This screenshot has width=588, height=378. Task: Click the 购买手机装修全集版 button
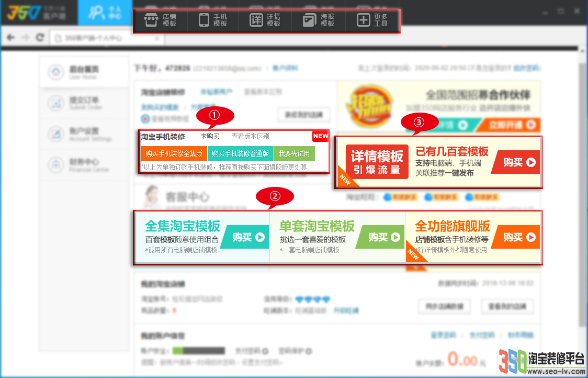click(x=174, y=153)
